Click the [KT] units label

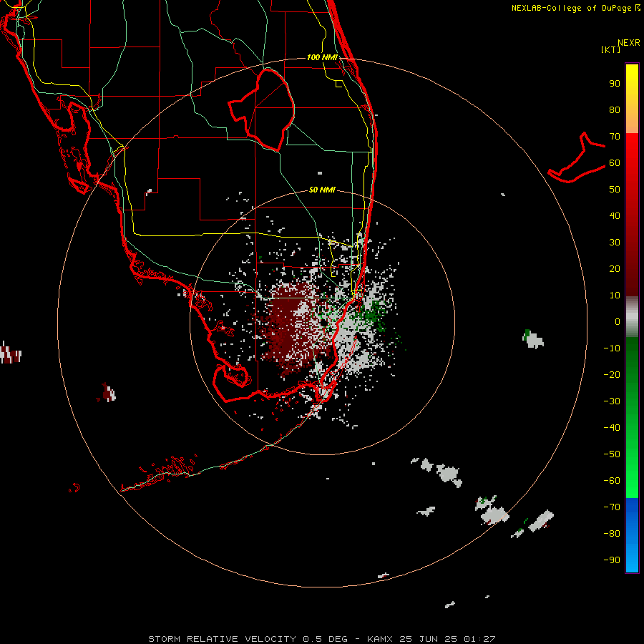611,49
